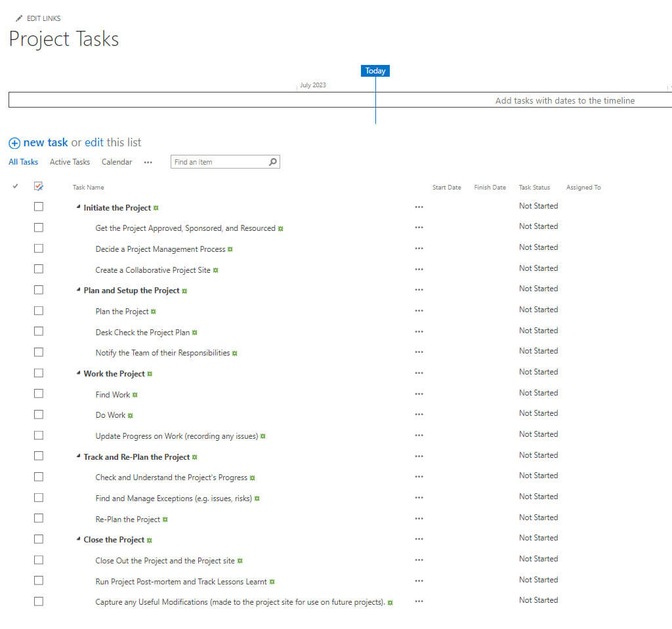The width and height of the screenshot is (672, 629).
Task: Click the Today marker on the timeline
Action: pos(375,71)
